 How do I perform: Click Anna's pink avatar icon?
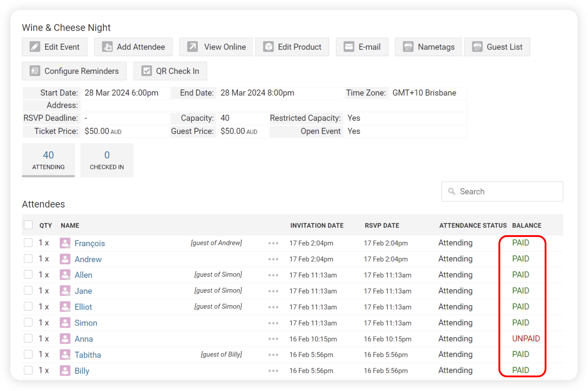coord(65,339)
